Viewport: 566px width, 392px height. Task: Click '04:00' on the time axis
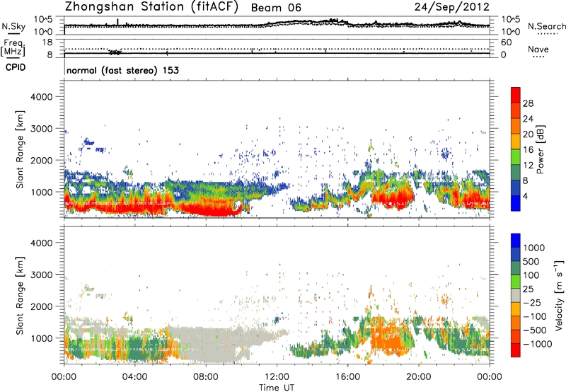point(134,377)
